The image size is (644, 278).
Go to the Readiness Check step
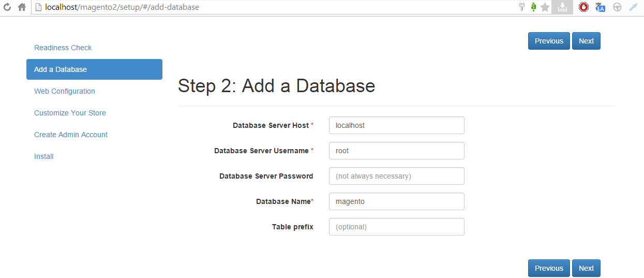point(63,48)
